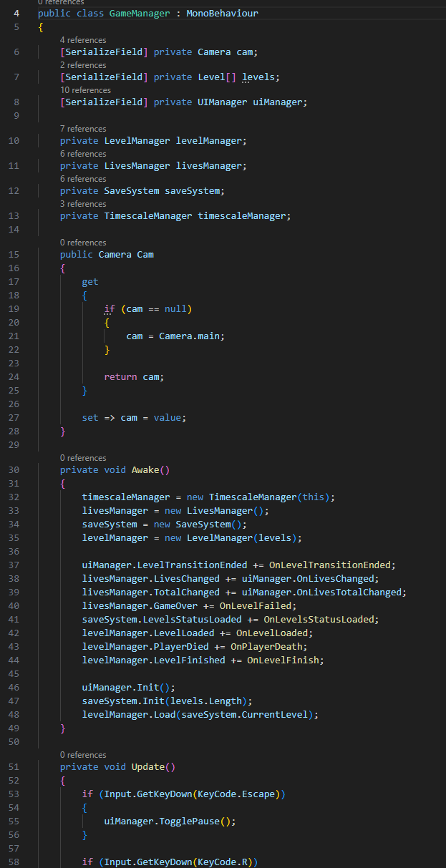Open the '4 references' CodeLens above cam field
446x868 pixels.
click(x=83, y=40)
